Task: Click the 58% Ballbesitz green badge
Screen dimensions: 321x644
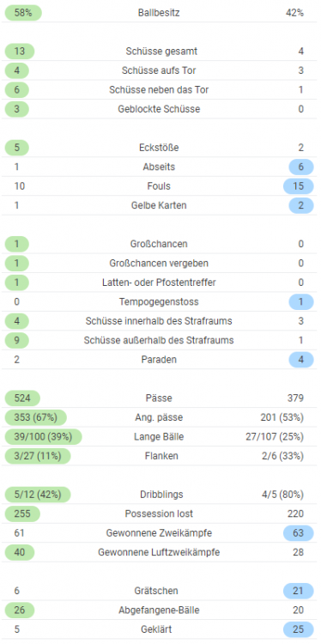Action: 23,13
